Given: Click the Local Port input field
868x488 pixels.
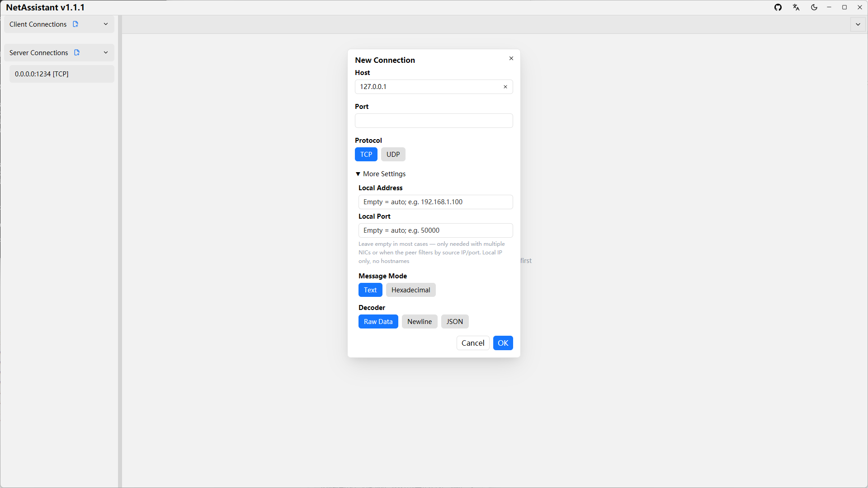Looking at the screenshot, I should [436, 230].
